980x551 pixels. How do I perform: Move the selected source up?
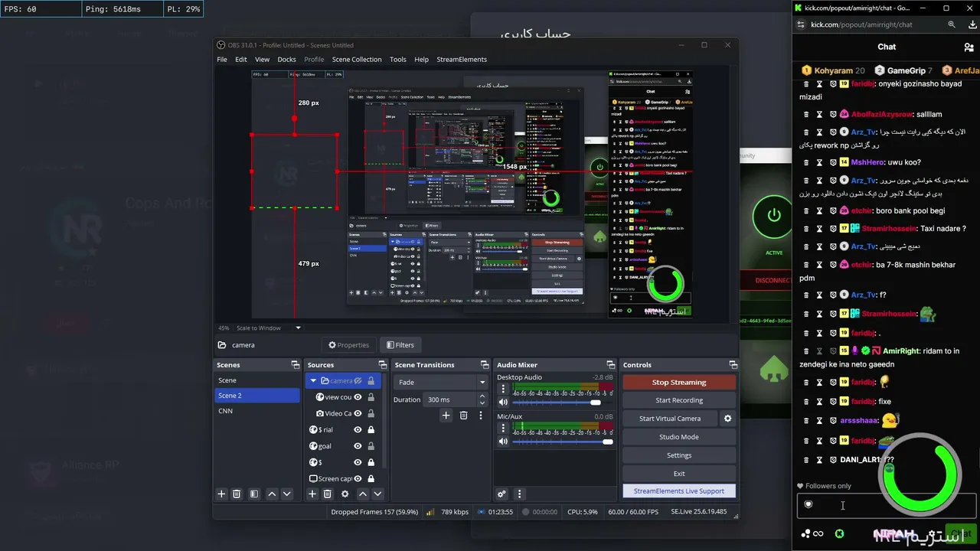(x=363, y=494)
